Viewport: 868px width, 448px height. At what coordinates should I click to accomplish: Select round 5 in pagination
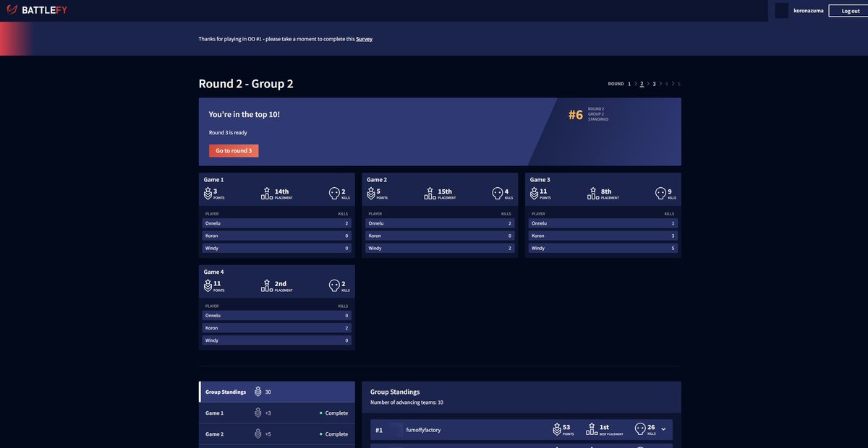coord(678,84)
